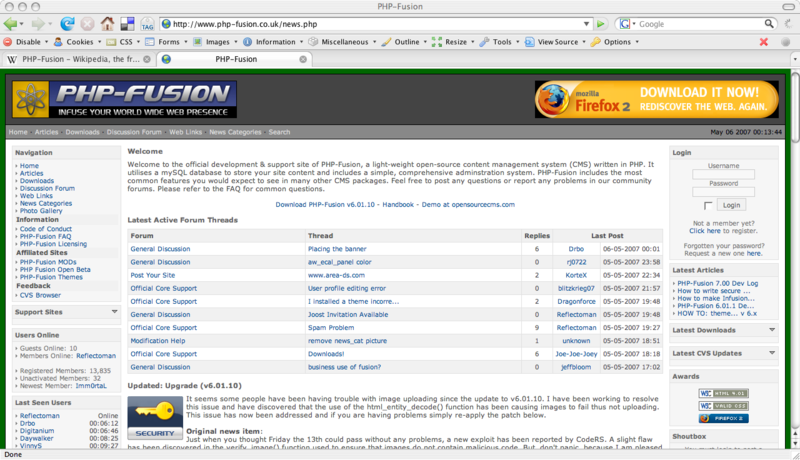
Task: Open the CSS developer menu
Action: (123, 42)
